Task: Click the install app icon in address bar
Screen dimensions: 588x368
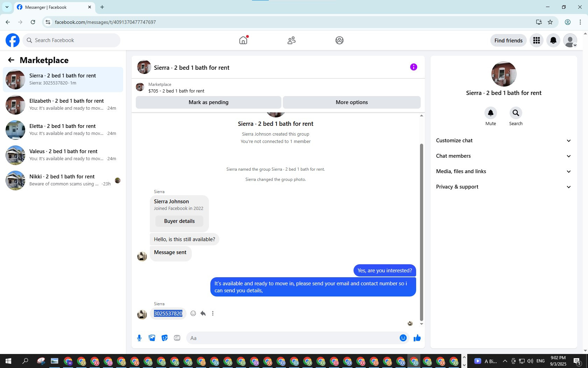Action: pyautogui.click(x=539, y=22)
